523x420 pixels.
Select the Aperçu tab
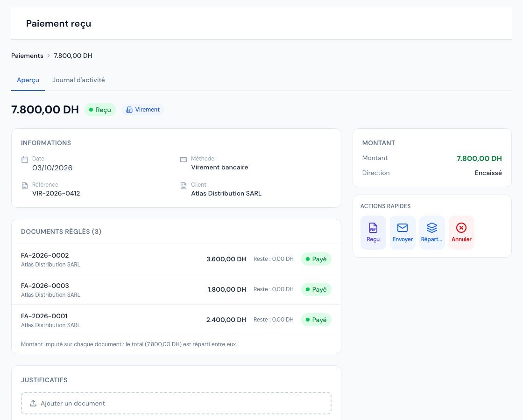(x=28, y=80)
